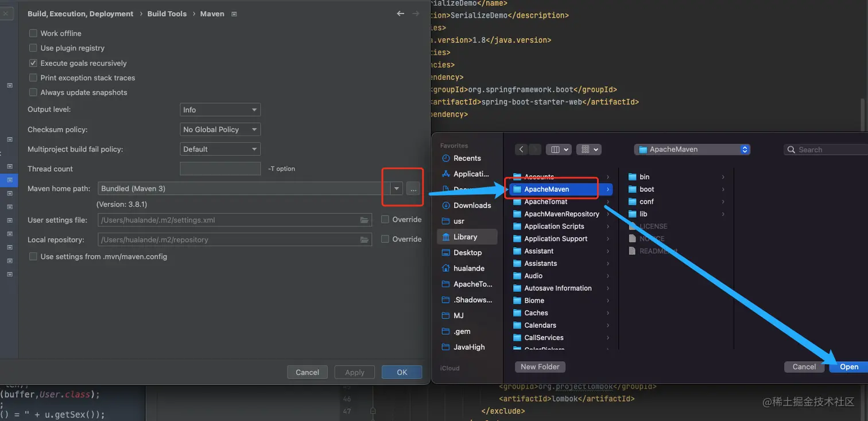Viewport: 868px width, 421px height.
Task: Expand the lib folder chevron
Action: coord(723,214)
